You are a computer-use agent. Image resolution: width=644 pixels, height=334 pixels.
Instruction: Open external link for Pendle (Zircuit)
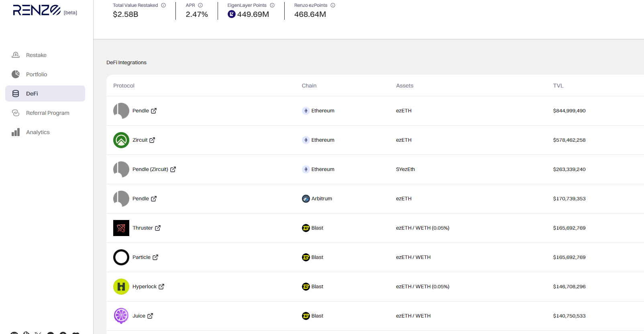click(x=173, y=169)
